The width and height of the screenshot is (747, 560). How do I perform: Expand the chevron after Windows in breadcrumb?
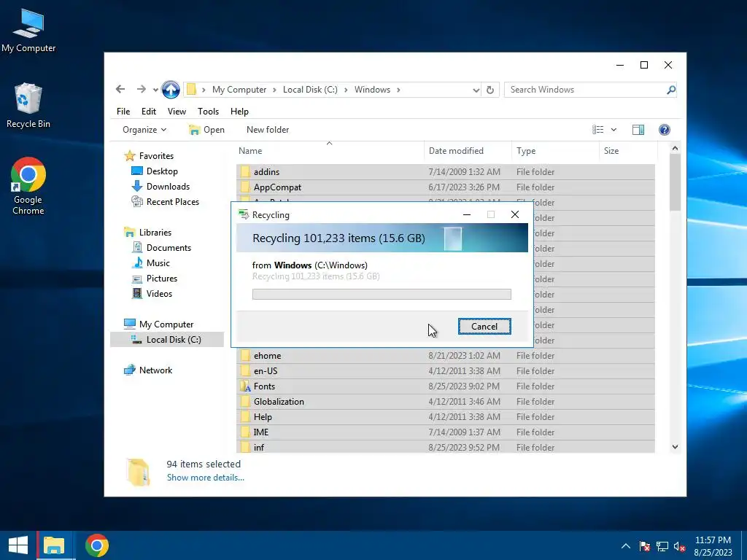(398, 90)
